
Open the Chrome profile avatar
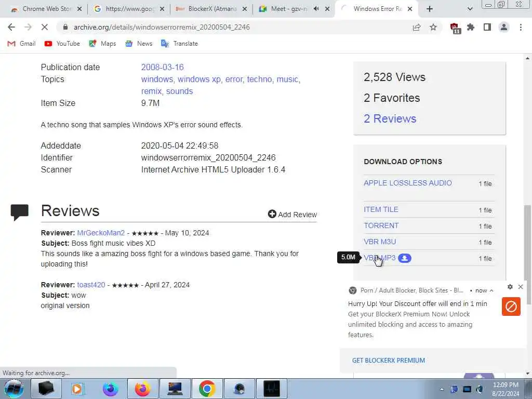pos(504,27)
